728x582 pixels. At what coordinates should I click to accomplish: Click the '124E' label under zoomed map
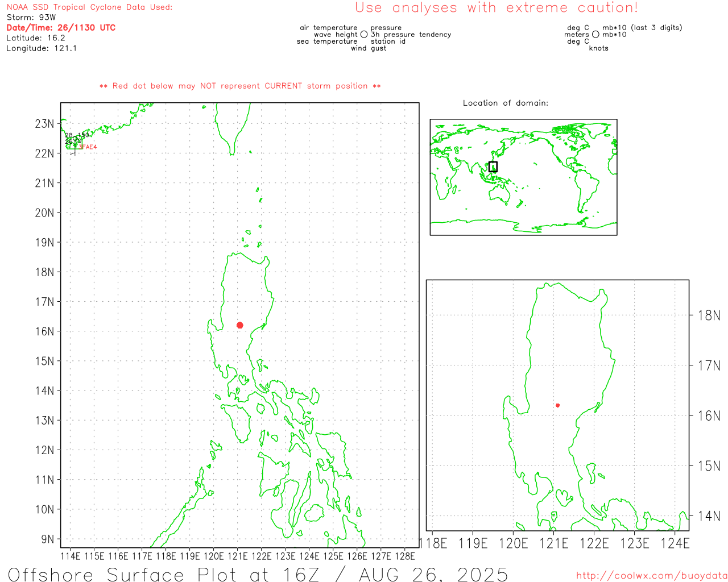(676, 543)
